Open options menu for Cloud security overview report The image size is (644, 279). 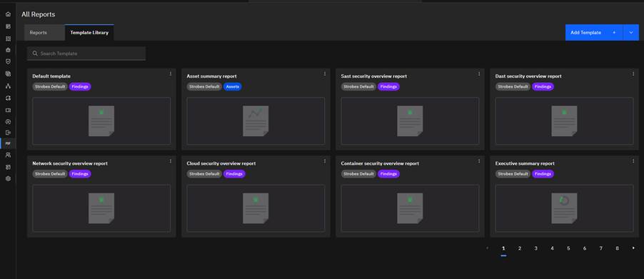tap(324, 161)
